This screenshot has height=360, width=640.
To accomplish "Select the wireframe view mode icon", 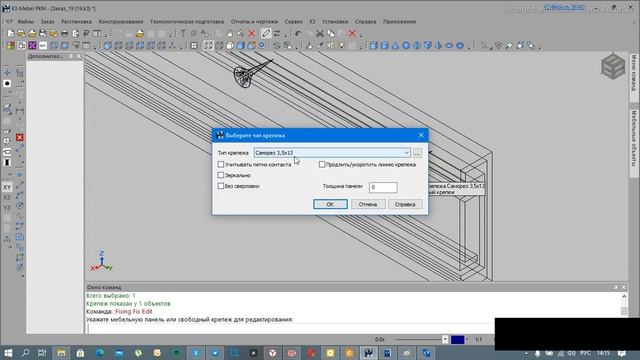I will pos(208,45).
